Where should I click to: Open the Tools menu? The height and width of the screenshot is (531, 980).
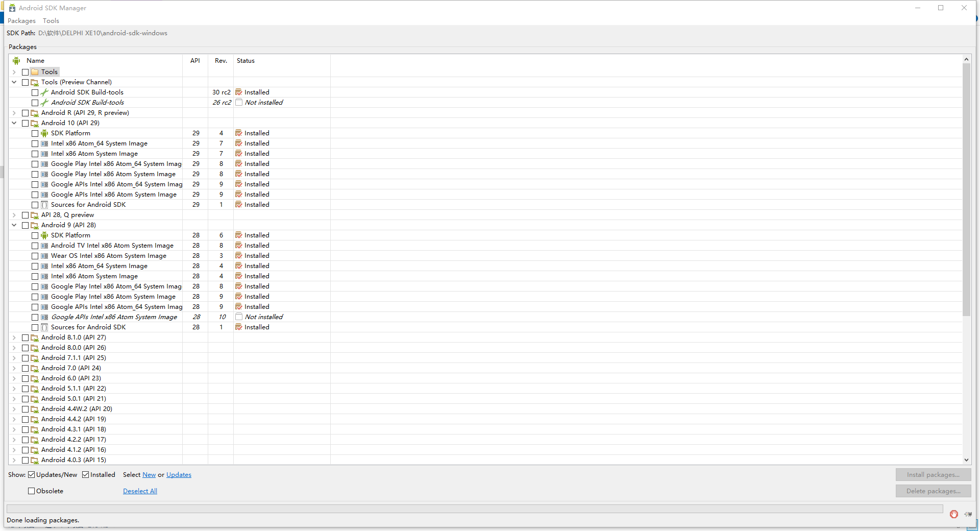tap(51, 21)
